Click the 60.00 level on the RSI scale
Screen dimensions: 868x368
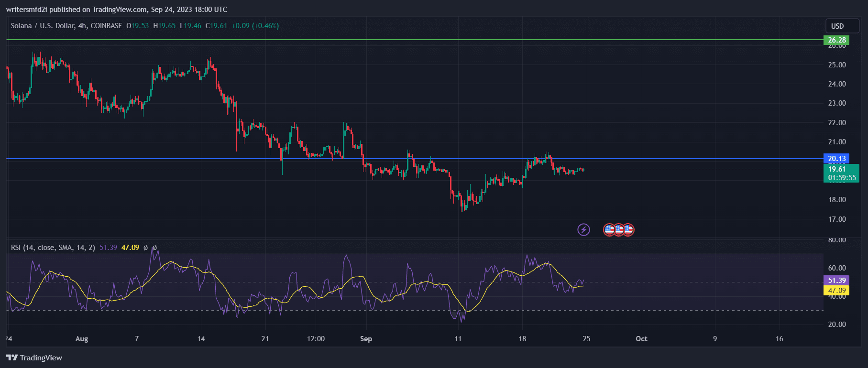coord(837,268)
